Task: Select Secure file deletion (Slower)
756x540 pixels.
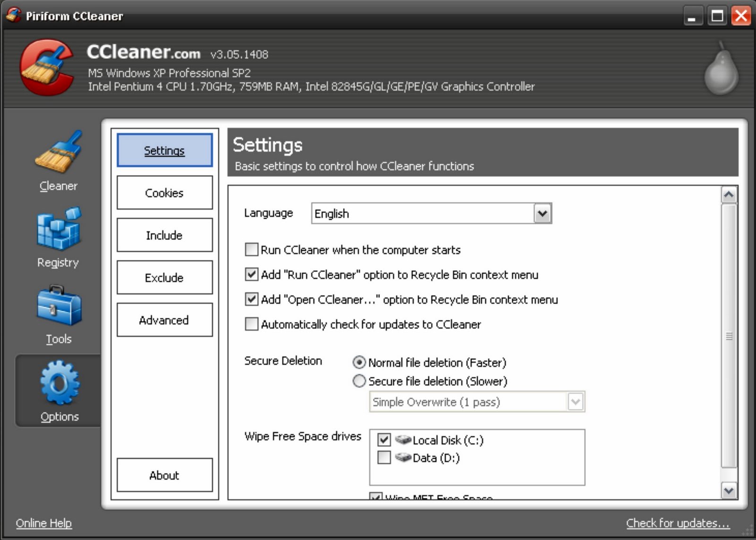Action: (359, 381)
